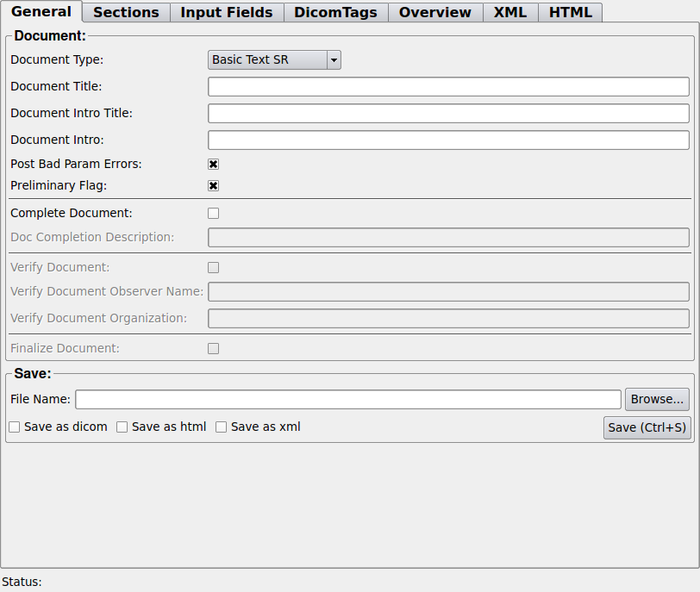Click the Document Title input field
The height and width of the screenshot is (592, 700).
448,87
